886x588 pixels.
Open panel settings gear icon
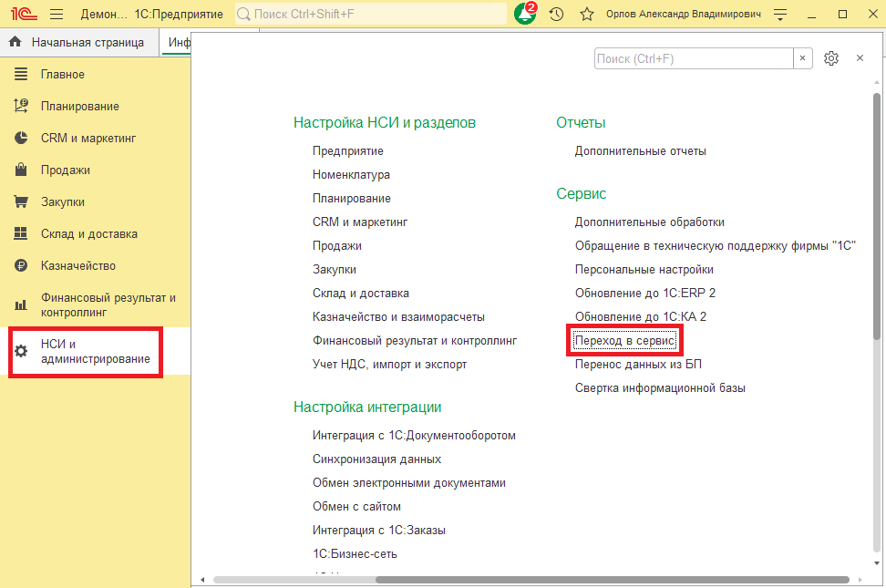pos(831,58)
